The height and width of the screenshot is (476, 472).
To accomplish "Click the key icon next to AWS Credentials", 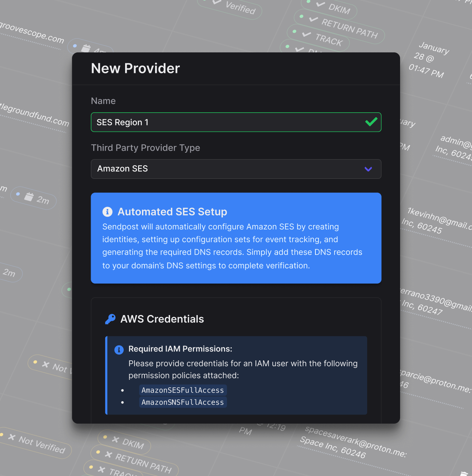I will coord(111,319).
